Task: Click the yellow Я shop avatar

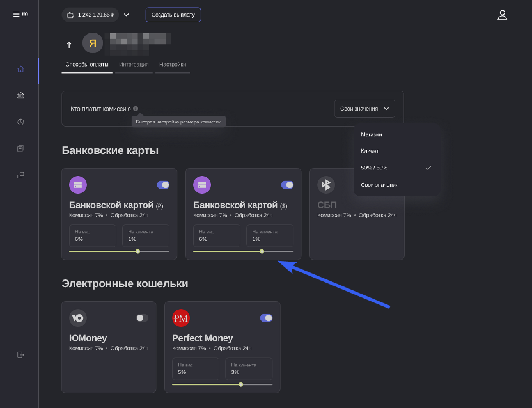Action: [93, 43]
